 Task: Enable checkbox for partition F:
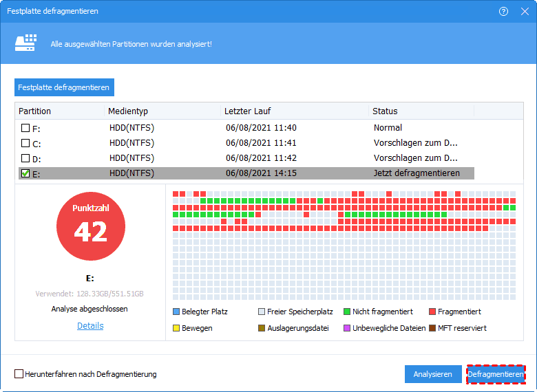pos(25,128)
